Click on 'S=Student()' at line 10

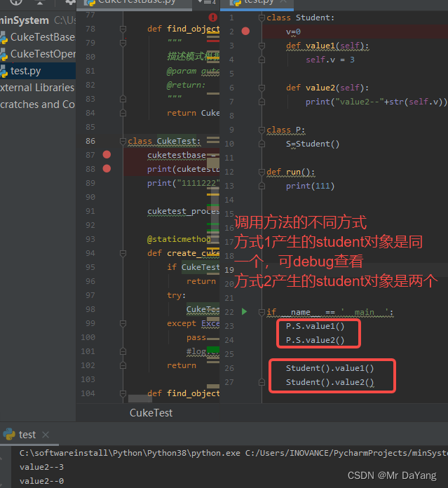[x=313, y=144]
